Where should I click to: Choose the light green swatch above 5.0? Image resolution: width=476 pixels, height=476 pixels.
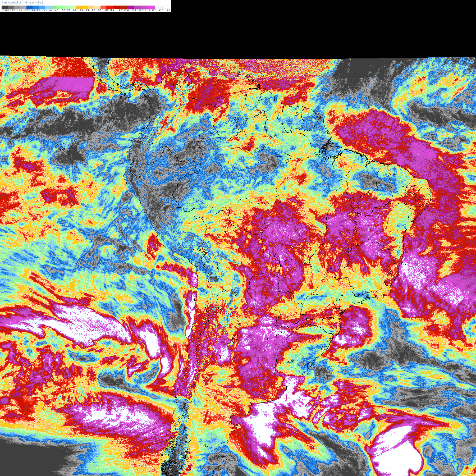(60, 7)
